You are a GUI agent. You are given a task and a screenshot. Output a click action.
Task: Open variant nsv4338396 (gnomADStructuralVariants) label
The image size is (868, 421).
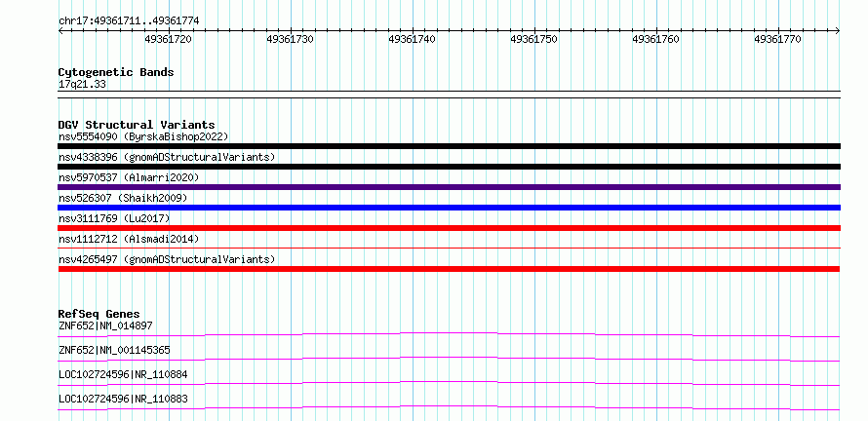[x=167, y=157]
